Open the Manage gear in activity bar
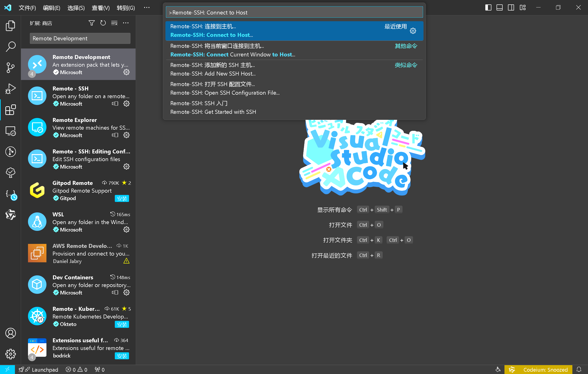588x374 pixels. coord(10,354)
